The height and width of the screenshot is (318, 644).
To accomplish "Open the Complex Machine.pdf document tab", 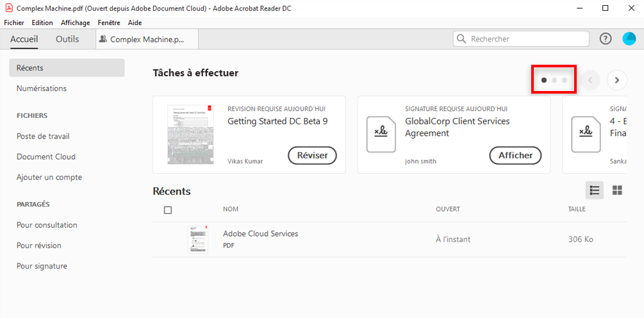I will [x=147, y=39].
